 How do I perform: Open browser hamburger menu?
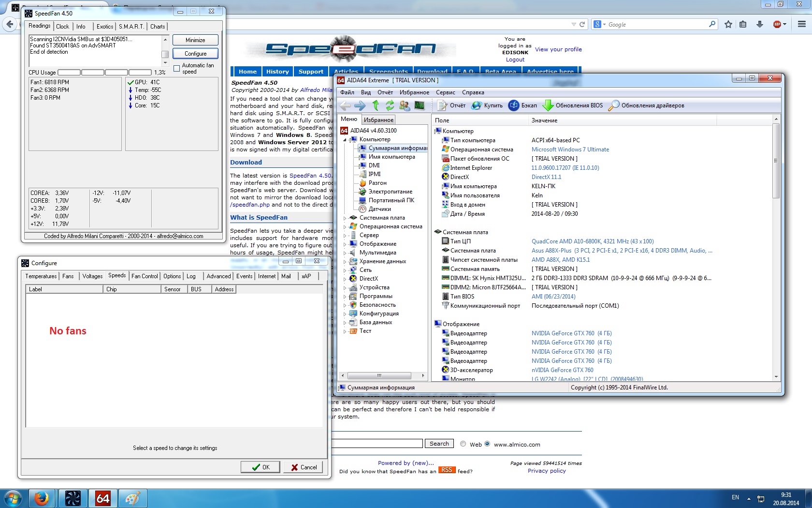click(801, 24)
